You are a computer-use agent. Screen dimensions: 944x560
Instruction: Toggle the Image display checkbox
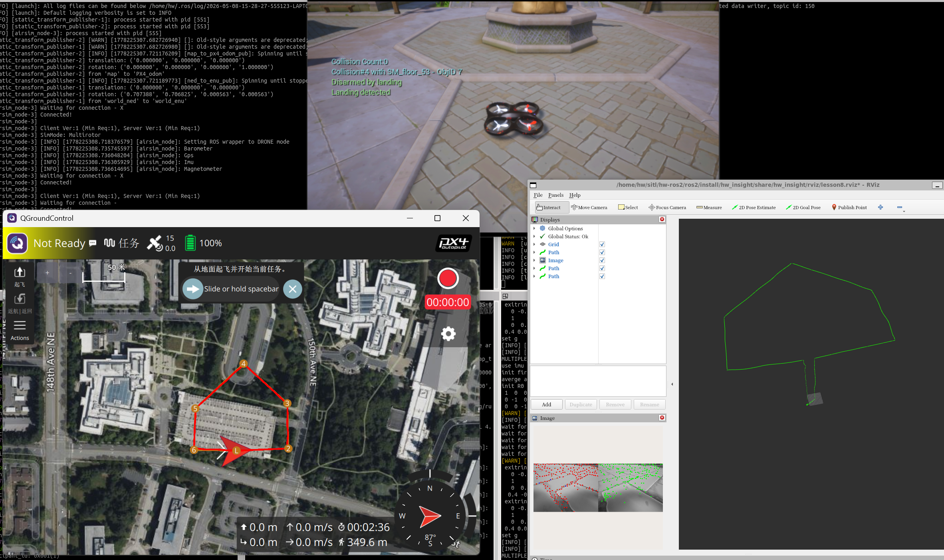[602, 260]
